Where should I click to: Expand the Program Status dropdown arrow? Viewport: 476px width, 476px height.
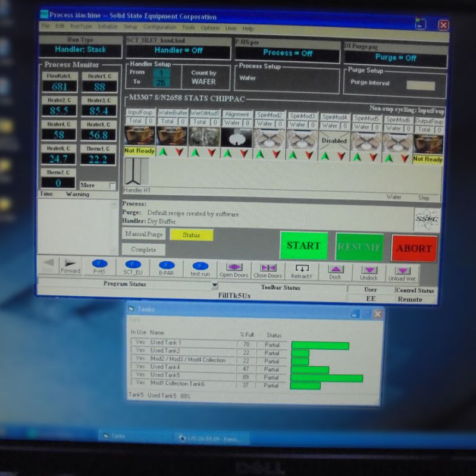tap(215, 285)
